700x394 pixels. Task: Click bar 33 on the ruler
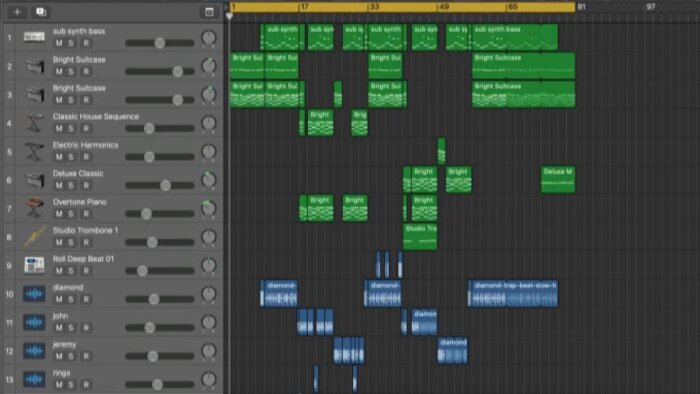(374, 7)
